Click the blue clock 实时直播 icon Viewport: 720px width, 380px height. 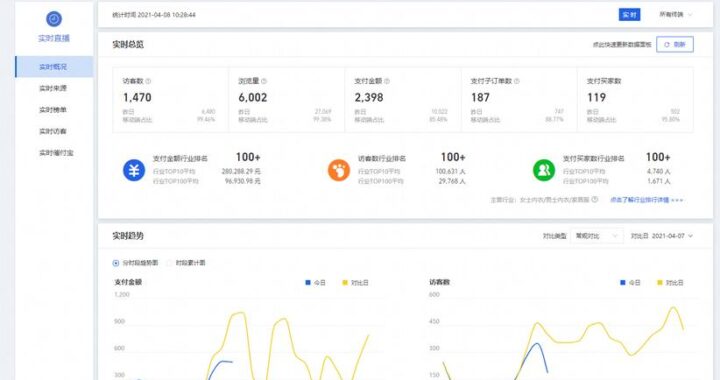tap(54, 19)
